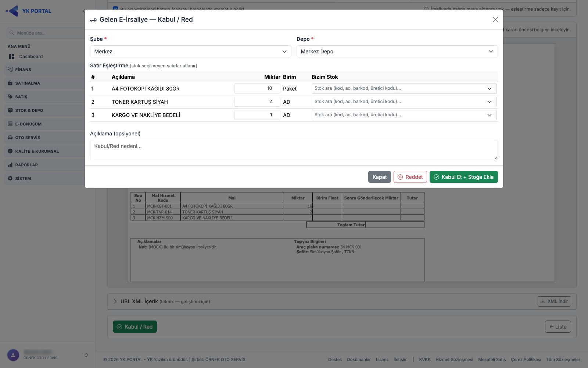Click into the Kabul/Red nedeni textarea
The height and width of the screenshot is (368, 588).
coord(294,150)
